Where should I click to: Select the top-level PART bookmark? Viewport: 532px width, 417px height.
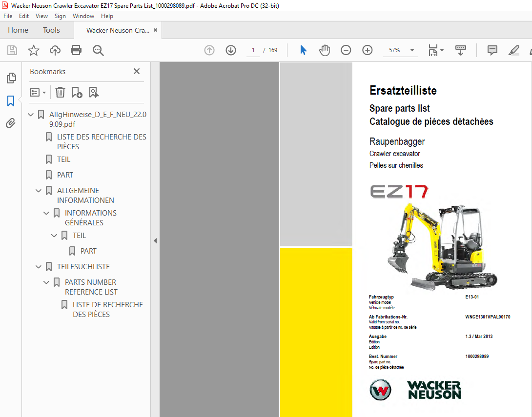65,175
